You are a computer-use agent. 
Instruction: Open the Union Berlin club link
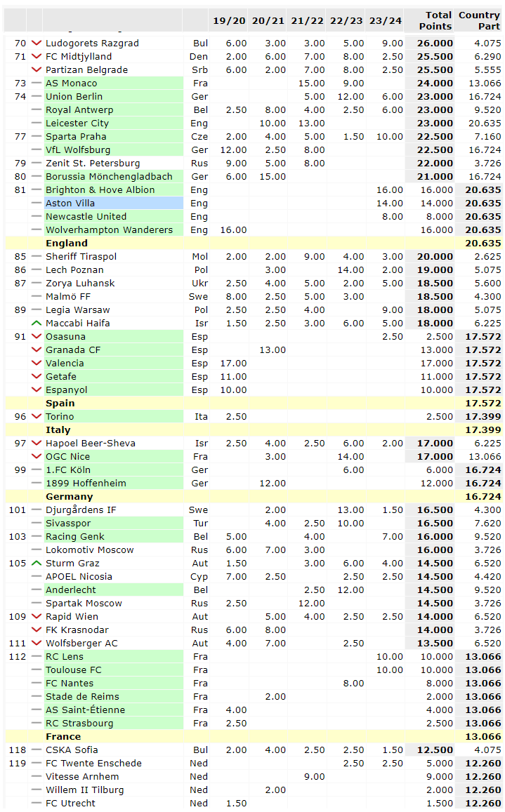click(74, 96)
